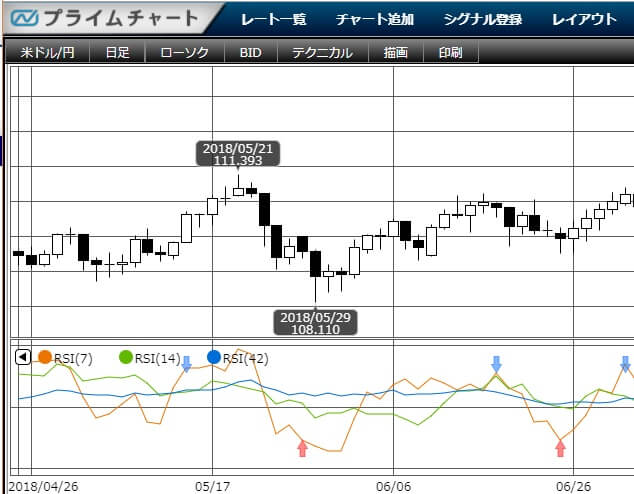Open the シグナル登録 menu
The height and width of the screenshot is (494, 634).
click(483, 19)
